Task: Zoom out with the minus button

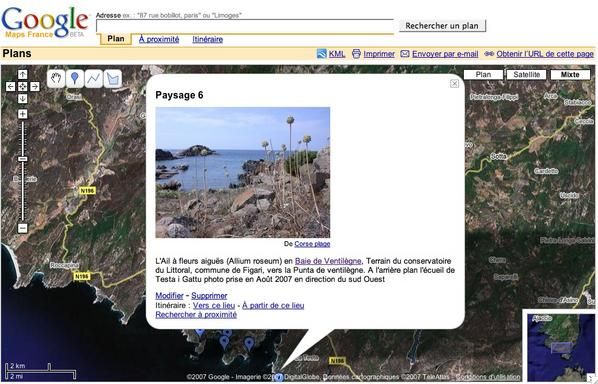Action: [x=23, y=228]
